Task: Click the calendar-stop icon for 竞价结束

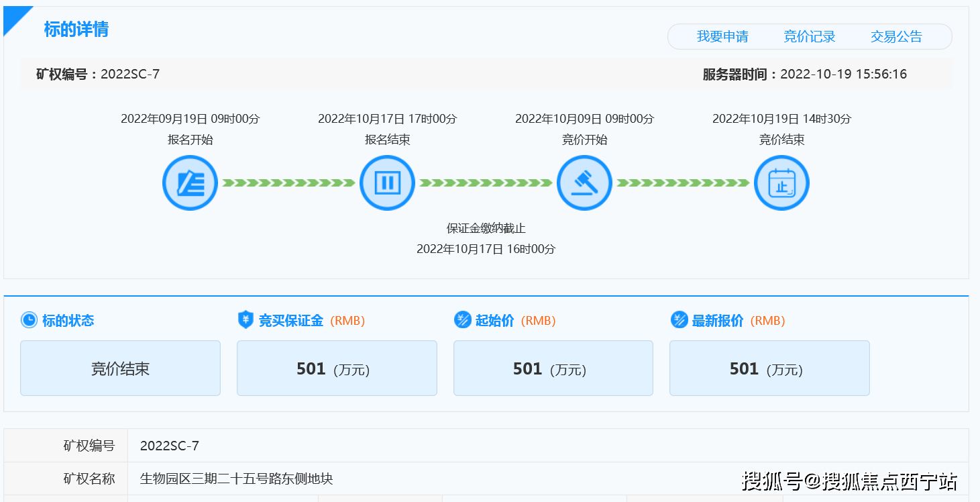Action: (x=781, y=182)
